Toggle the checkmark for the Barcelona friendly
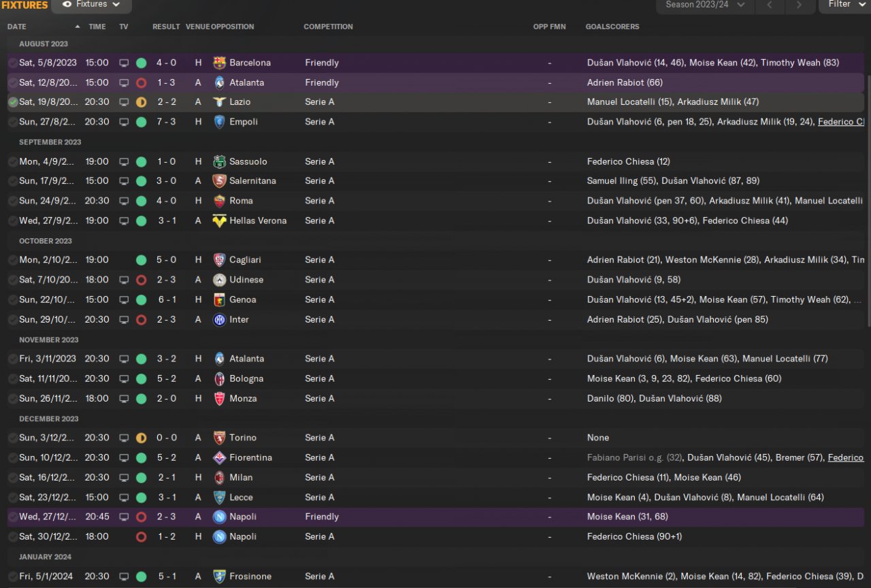The image size is (871, 588). (x=13, y=63)
